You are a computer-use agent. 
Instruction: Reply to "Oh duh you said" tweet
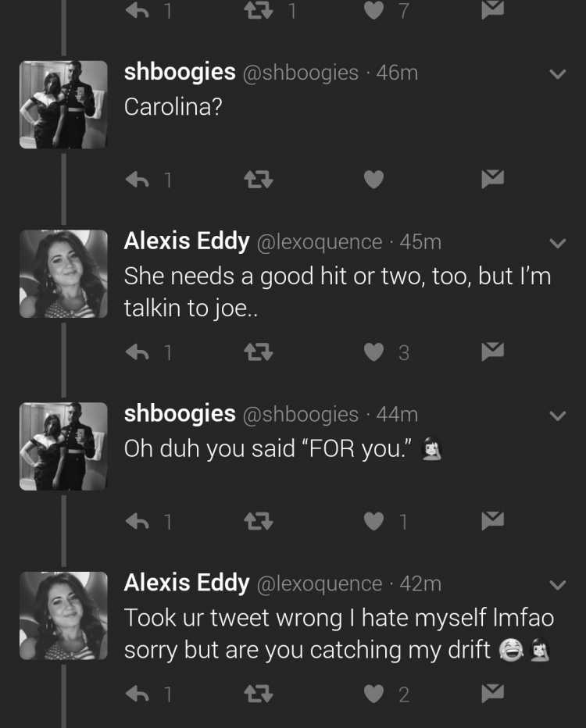138,522
